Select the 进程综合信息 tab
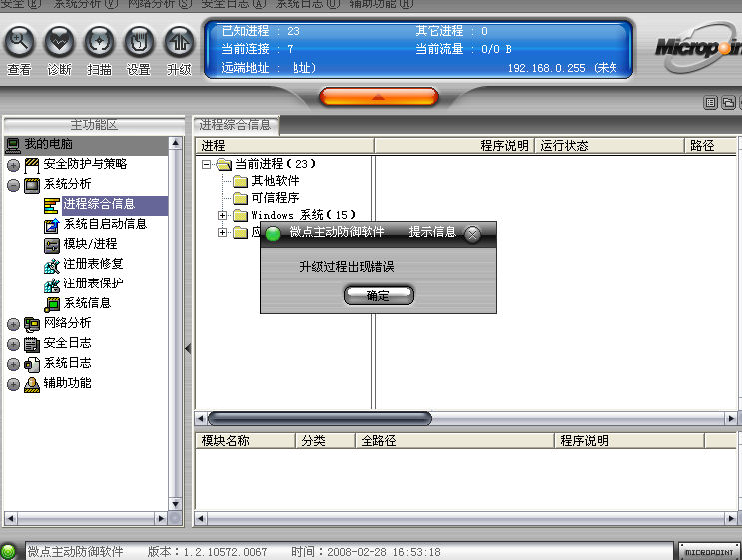The height and width of the screenshot is (560, 742). 236,125
